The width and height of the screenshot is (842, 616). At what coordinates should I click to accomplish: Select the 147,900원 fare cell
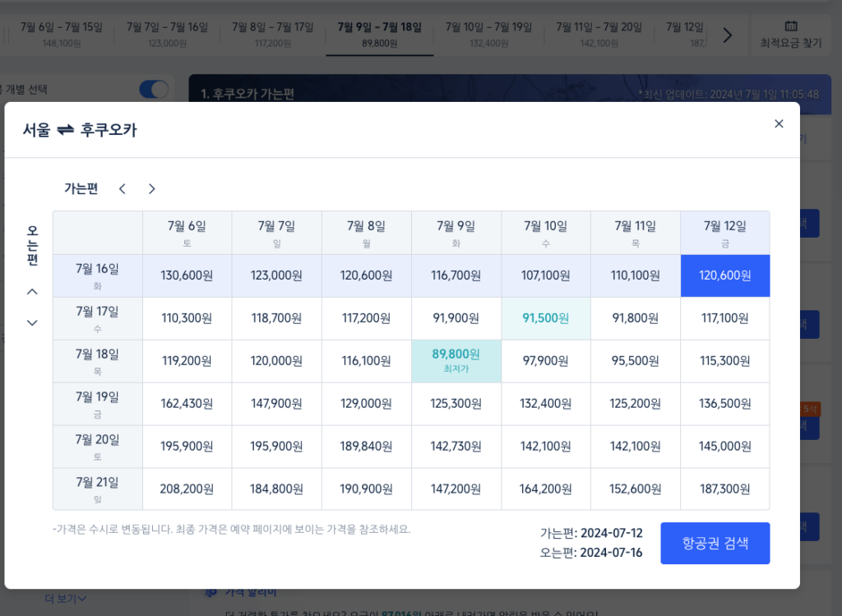click(x=276, y=404)
